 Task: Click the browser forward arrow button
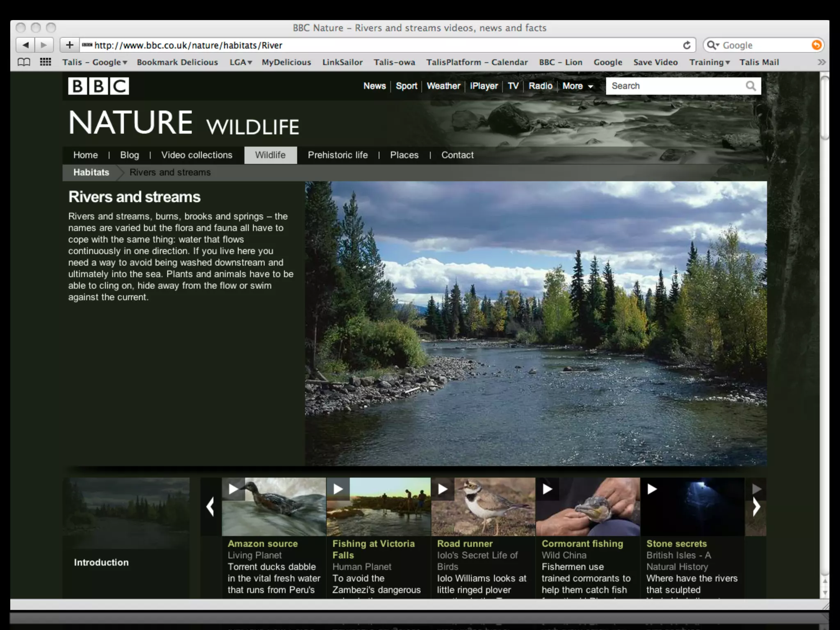[44, 45]
